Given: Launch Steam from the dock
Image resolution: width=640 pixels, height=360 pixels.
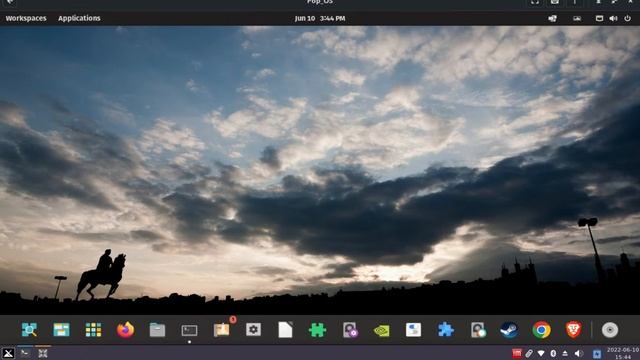Looking at the screenshot, I should click(509, 330).
